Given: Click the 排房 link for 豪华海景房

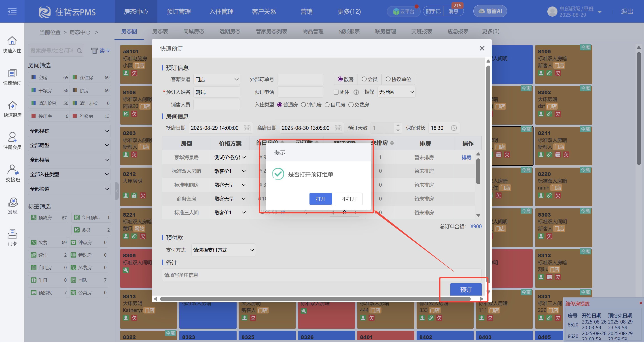Looking at the screenshot, I should (x=466, y=157).
